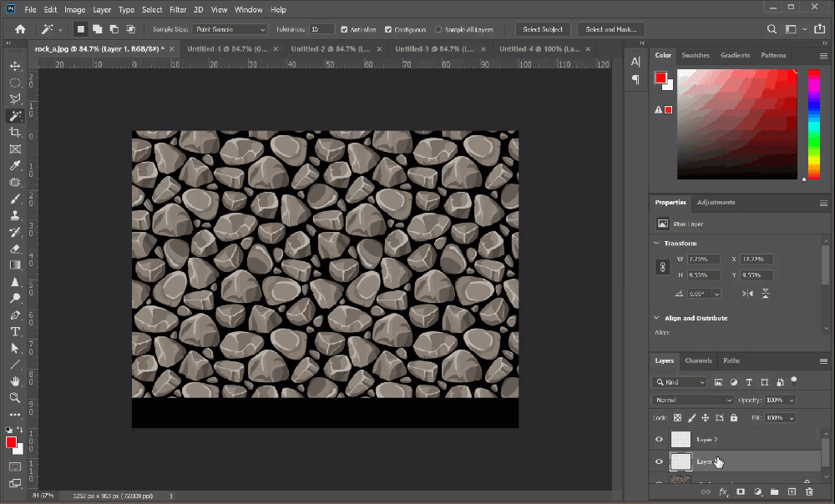
Task: Delete layer using the trash icon
Action: (809, 492)
